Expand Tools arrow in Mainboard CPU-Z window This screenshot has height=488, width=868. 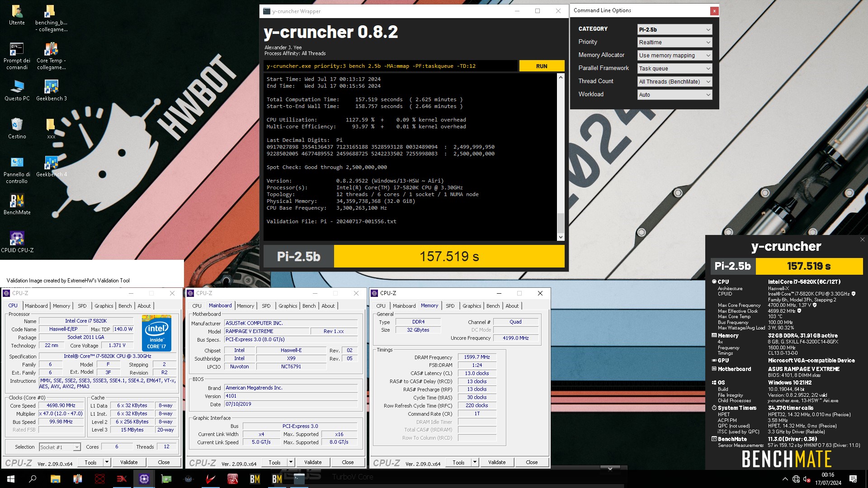click(291, 462)
